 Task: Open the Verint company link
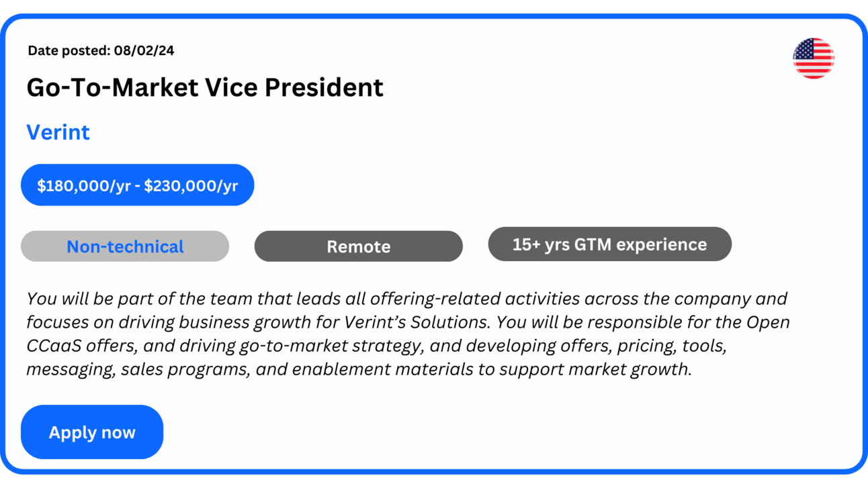(58, 132)
